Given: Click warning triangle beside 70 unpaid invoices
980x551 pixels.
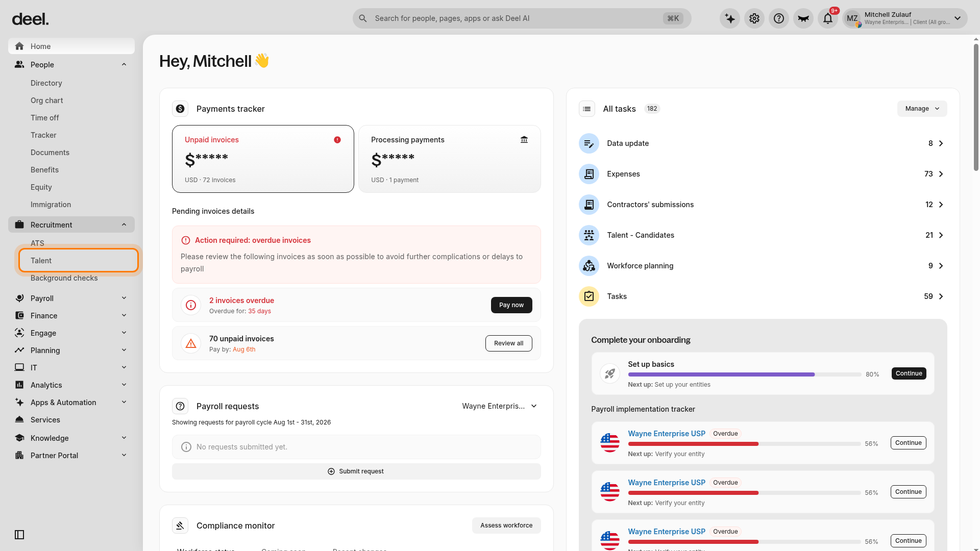Looking at the screenshot, I should click(x=191, y=343).
